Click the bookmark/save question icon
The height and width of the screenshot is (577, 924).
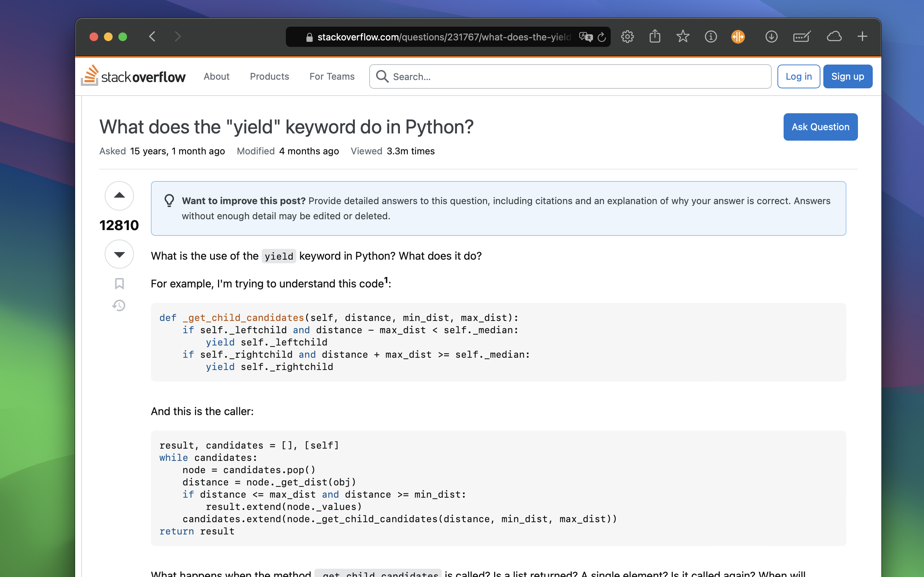(119, 284)
